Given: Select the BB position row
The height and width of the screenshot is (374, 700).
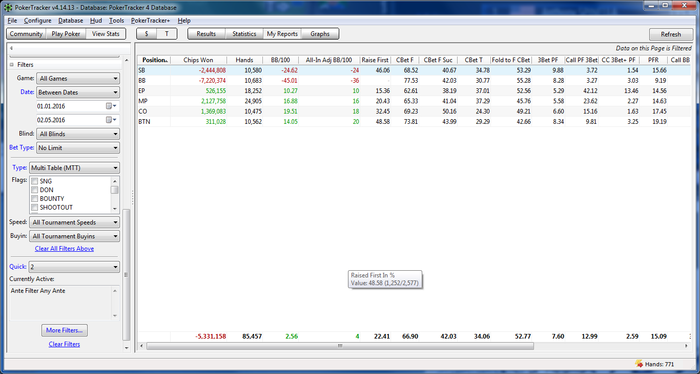Looking at the screenshot, I should click(414, 80).
